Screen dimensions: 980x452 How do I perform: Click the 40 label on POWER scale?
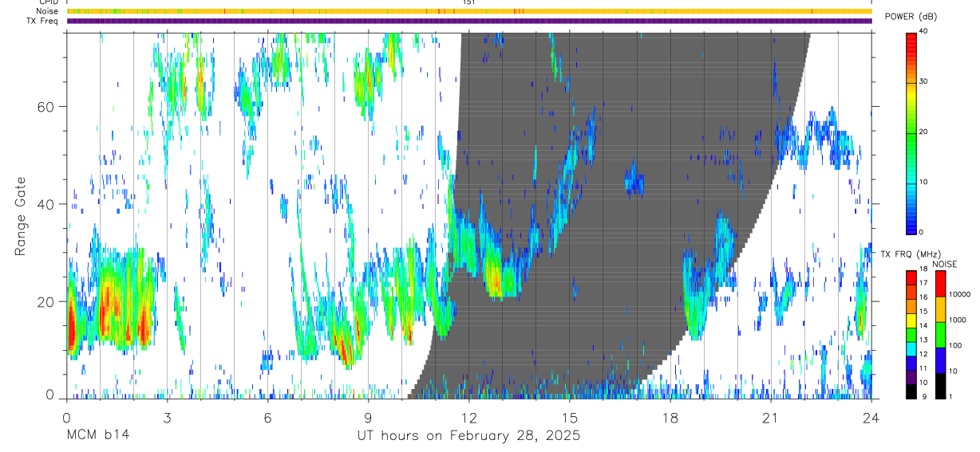(925, 31)
